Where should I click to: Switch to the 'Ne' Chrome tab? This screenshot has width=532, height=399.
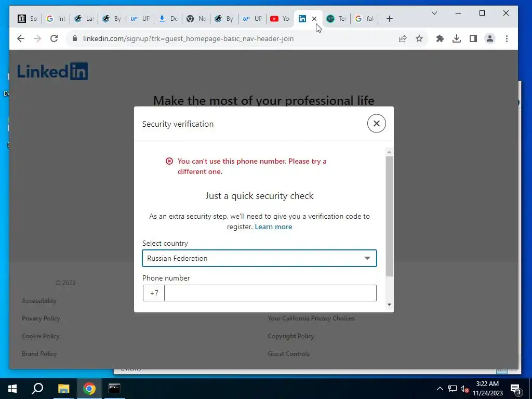196,19
